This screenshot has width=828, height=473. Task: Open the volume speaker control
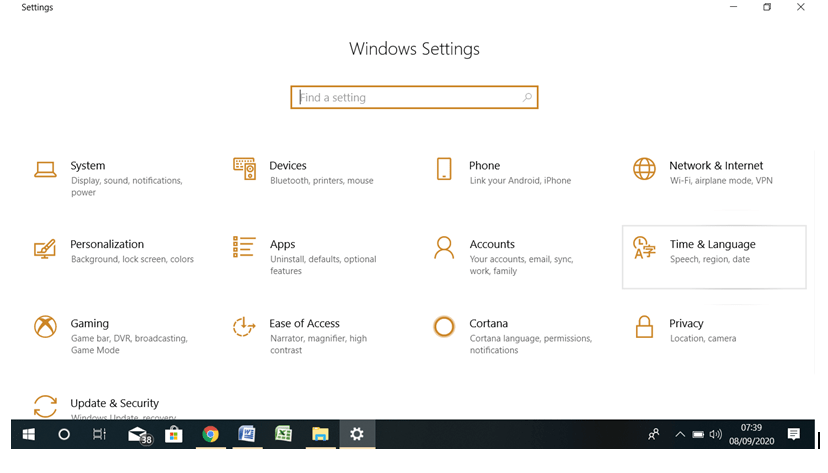pos(716,434)
